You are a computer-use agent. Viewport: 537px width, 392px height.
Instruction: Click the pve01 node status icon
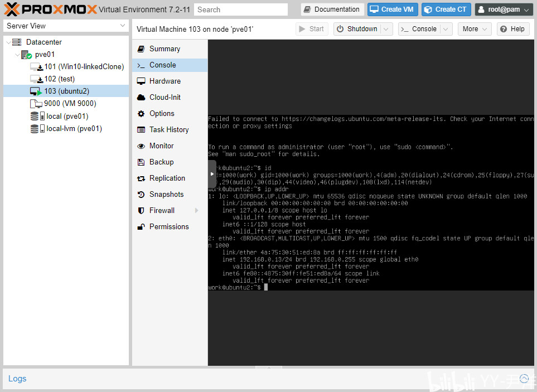26,55
